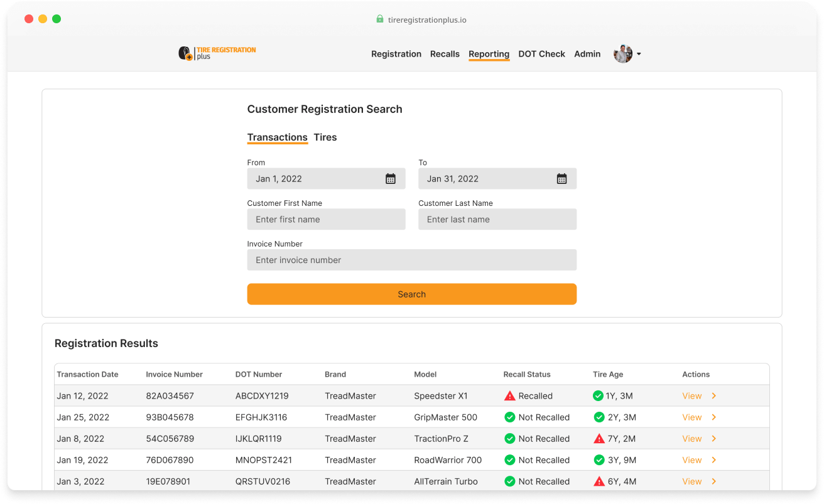824x504 pixels.
Task: Click the Tire Registration Plus logo
Action: [x=217, y=53]
